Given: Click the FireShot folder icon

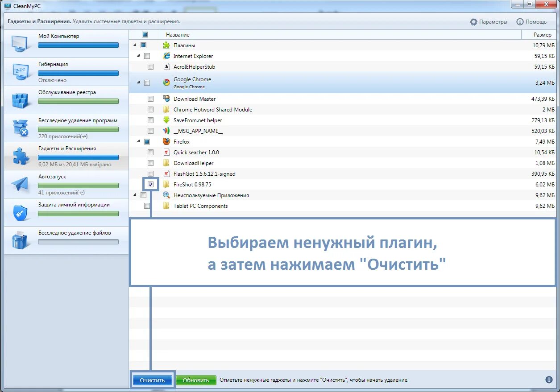Looking at the screenshot, I should pos(166,184).
